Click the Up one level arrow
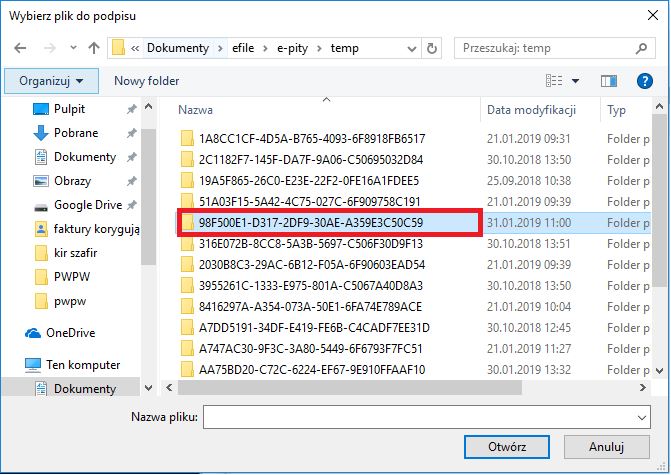Screen dimensions: 671x475 [x=93, y=47]
